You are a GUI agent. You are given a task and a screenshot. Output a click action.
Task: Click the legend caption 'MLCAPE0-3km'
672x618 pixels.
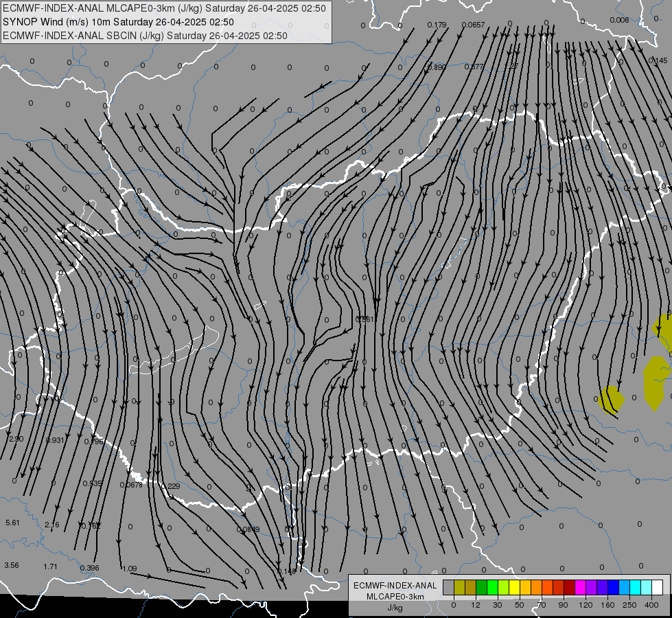click(395, 597)
